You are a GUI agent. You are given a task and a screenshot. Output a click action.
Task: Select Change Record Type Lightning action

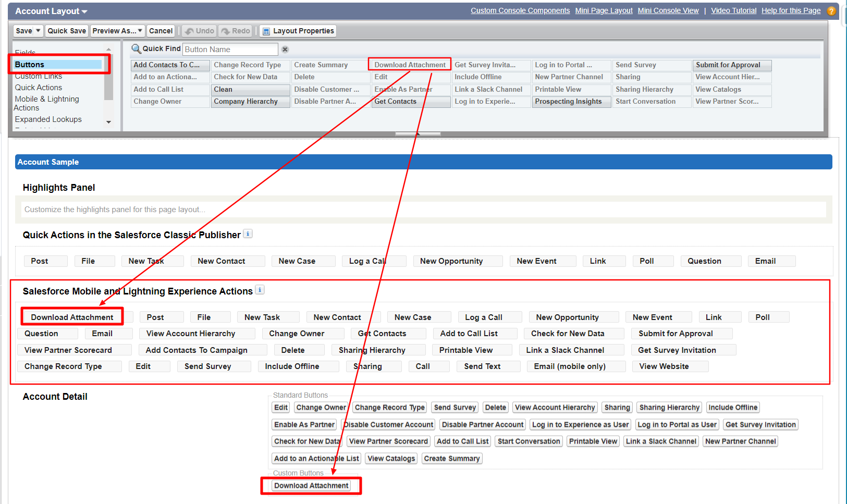tap(69, 366)
